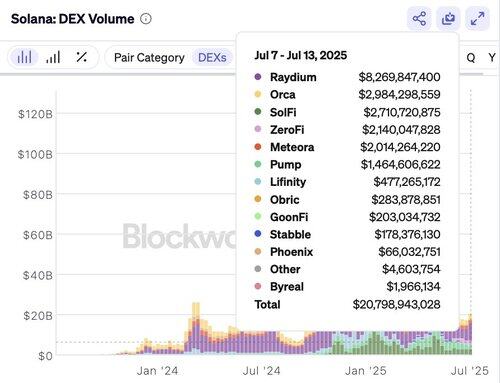Viewport: 500px width, 383px height.
Task: Click the Jul '25 x-axis label
Action: [470, 371]
